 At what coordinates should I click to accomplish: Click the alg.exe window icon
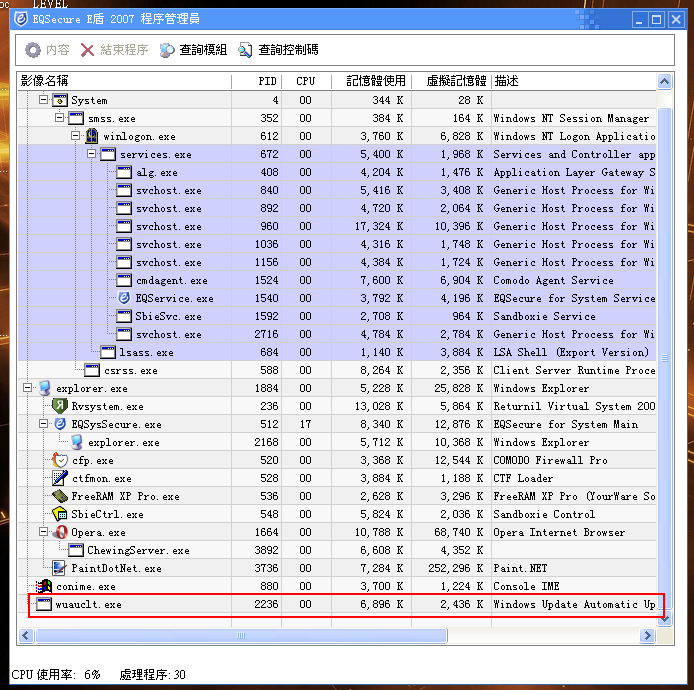click(124, 172)
